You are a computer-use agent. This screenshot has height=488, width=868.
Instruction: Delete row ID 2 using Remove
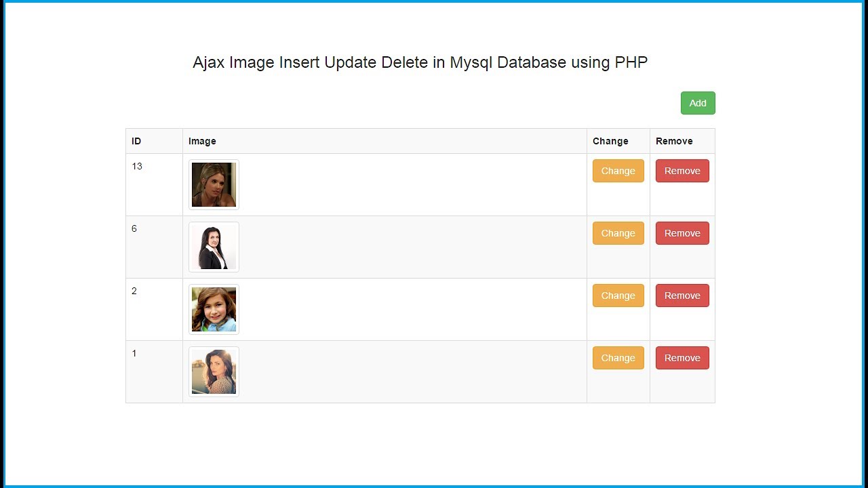click(682, 296)
